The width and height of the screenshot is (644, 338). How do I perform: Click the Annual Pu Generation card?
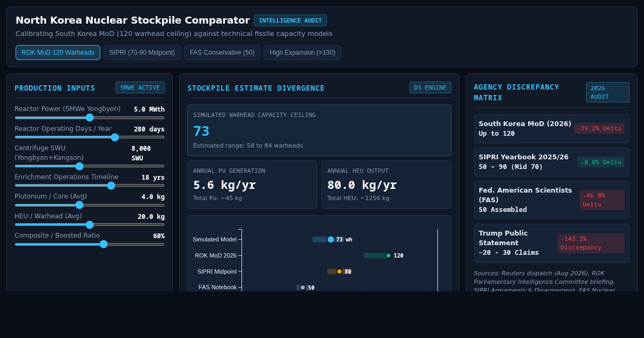252,185
